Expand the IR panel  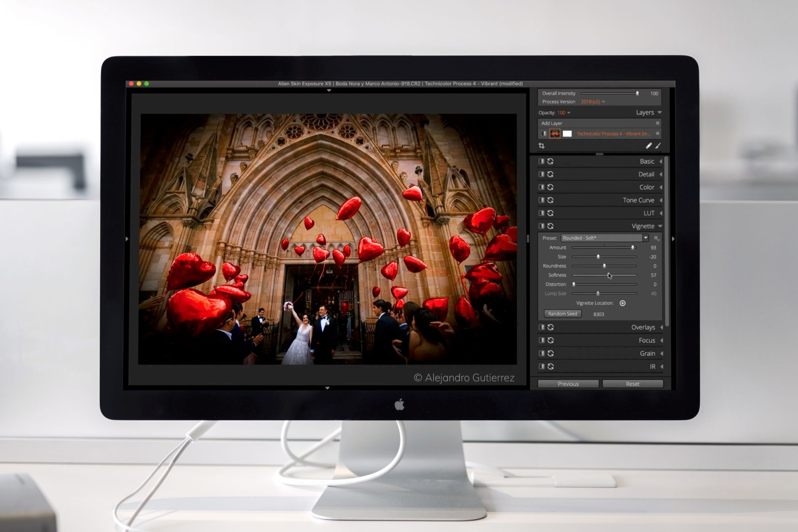[x=662, y=367]
